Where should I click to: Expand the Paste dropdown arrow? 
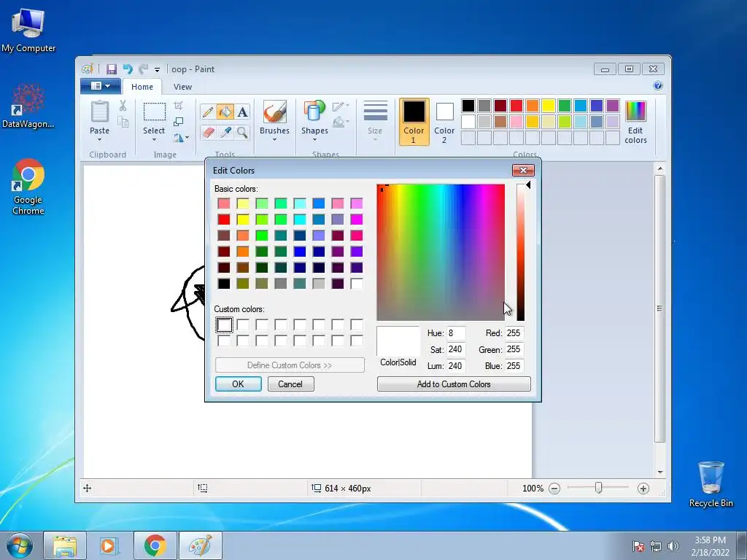(x=99, y=140)
